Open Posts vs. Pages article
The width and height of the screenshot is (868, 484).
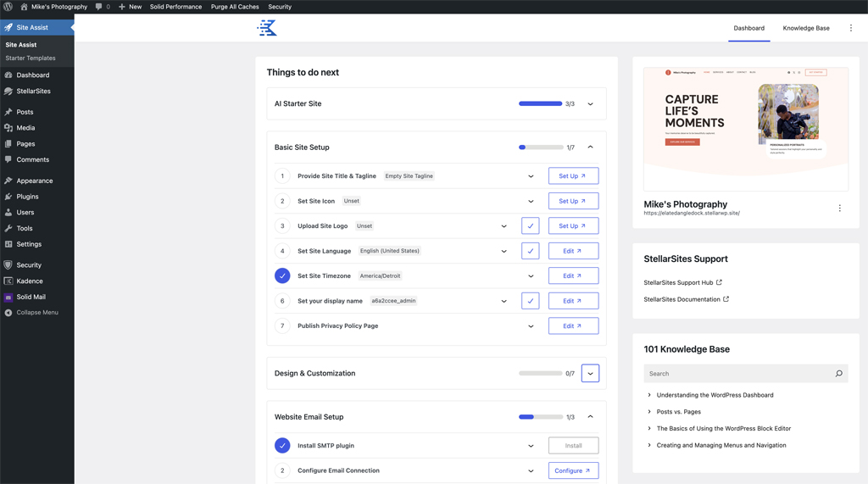(679, 412)
